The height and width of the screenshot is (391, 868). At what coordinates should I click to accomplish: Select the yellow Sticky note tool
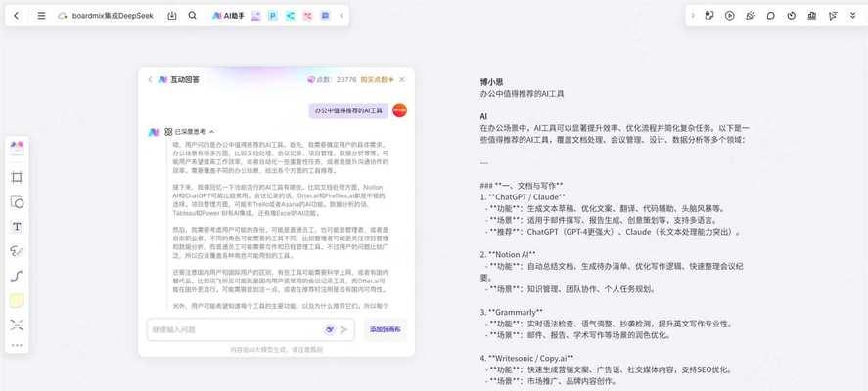coord(18,300)
